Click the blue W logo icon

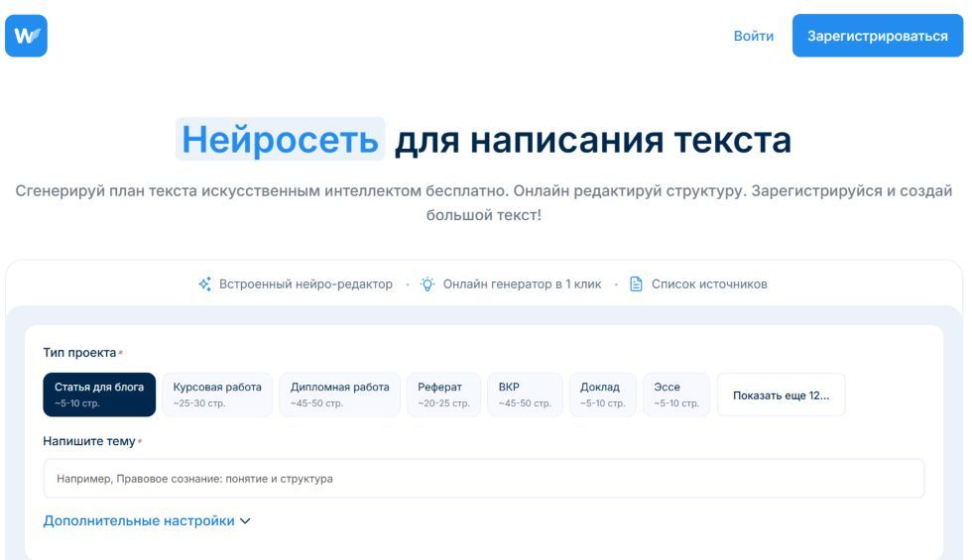click(x=26, y=36)
